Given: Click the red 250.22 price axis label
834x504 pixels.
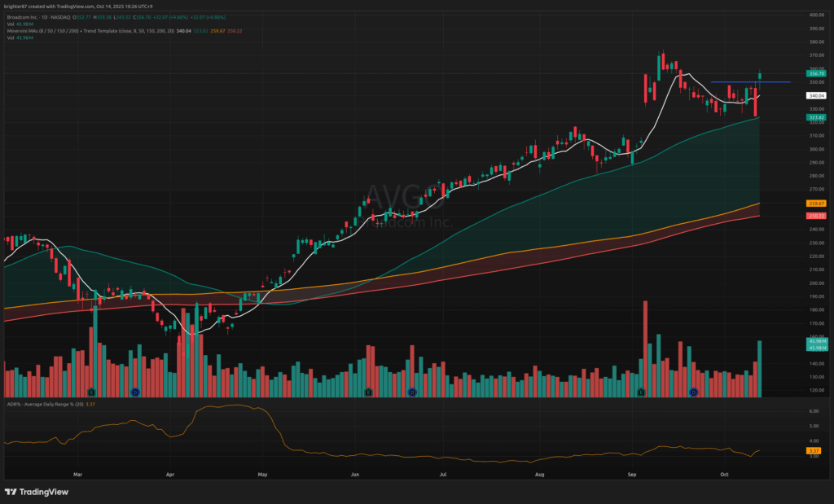Looking at the screenshot, I should (x=816, y=216).
